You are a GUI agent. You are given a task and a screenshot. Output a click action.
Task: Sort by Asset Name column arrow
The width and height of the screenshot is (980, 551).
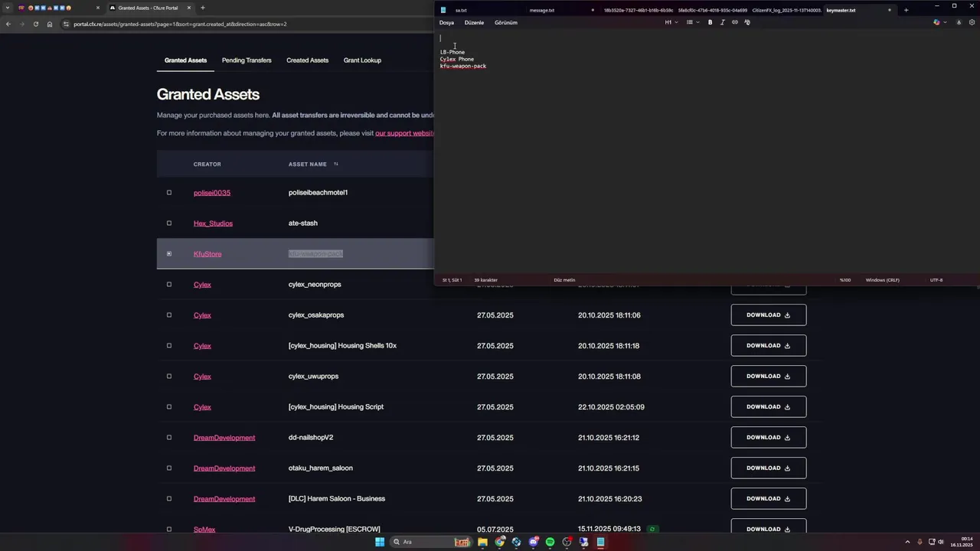pos(335,164)
